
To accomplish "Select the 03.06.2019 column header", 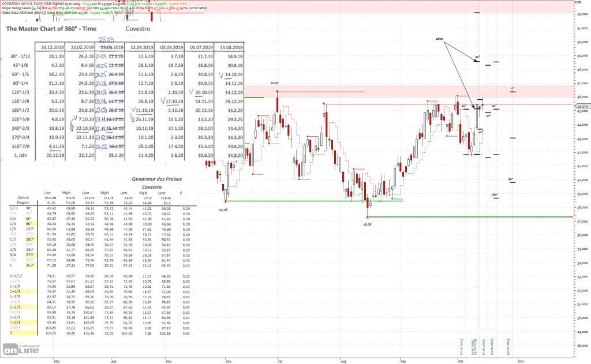I will tap(171, 47).
